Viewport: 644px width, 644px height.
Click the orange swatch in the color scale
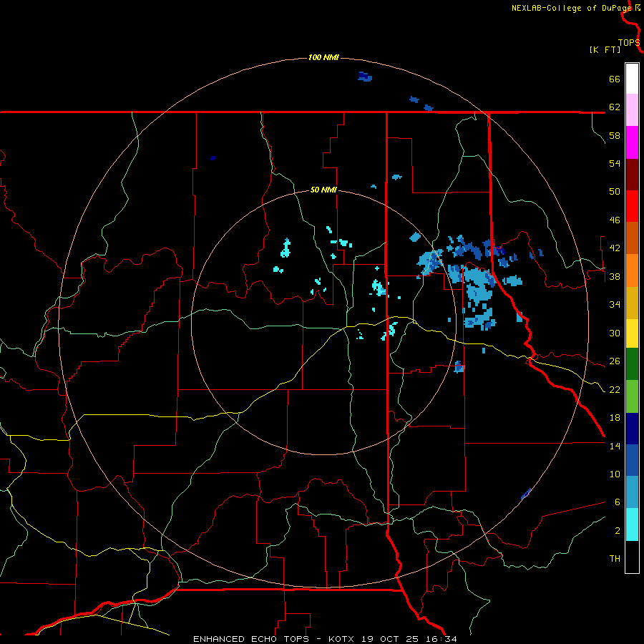pyautogui.click(x=632, y=270)
